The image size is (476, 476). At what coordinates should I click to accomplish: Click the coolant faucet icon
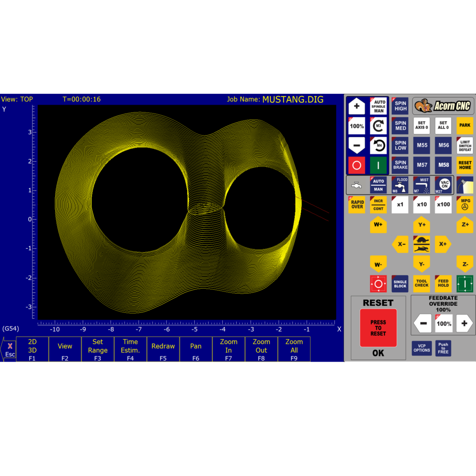coord(357,185)
